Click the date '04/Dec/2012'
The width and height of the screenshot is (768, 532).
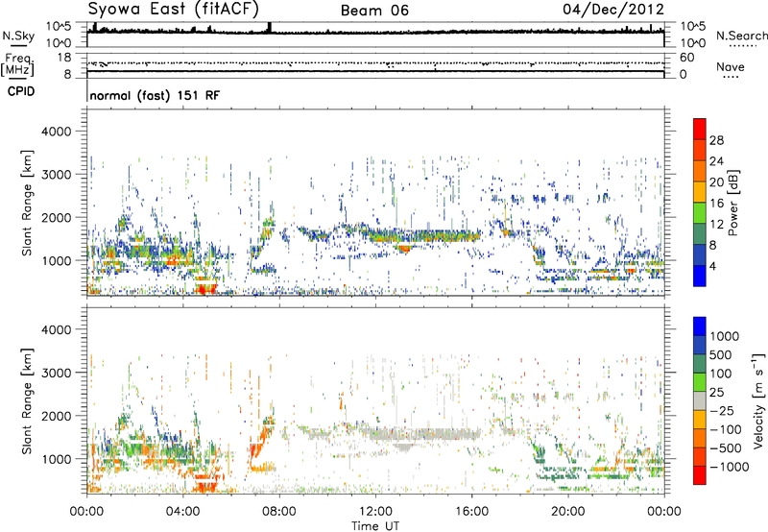[613, 10]
